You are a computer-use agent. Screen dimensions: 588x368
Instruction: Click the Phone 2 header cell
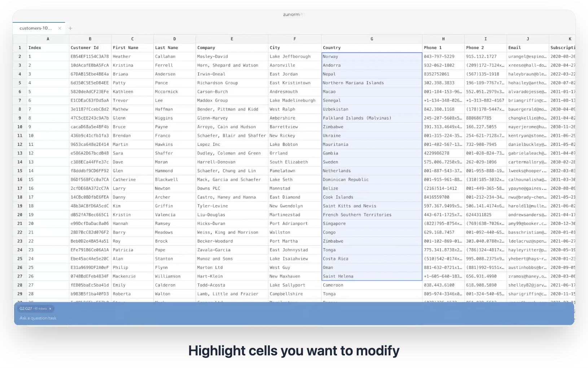click(x=486, y=48)
